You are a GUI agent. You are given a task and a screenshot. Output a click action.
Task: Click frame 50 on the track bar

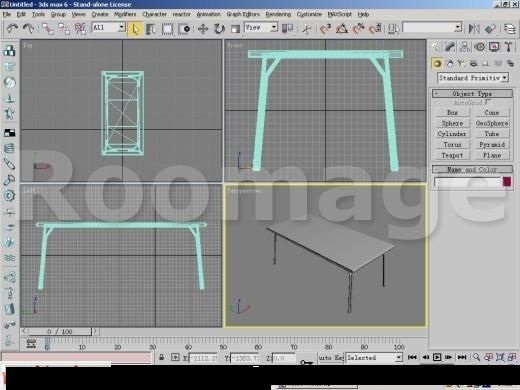click(x=223, y=347)
